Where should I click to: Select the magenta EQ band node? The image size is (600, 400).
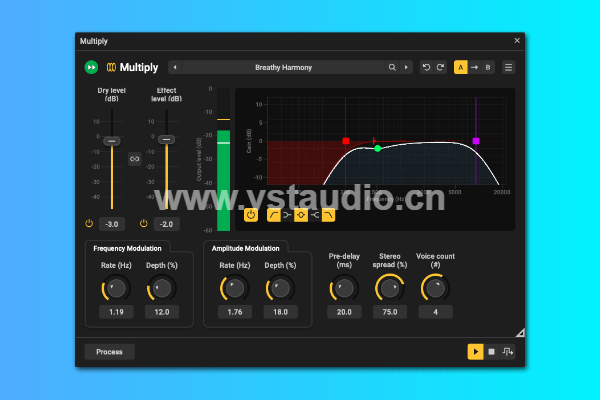[476, 141]
